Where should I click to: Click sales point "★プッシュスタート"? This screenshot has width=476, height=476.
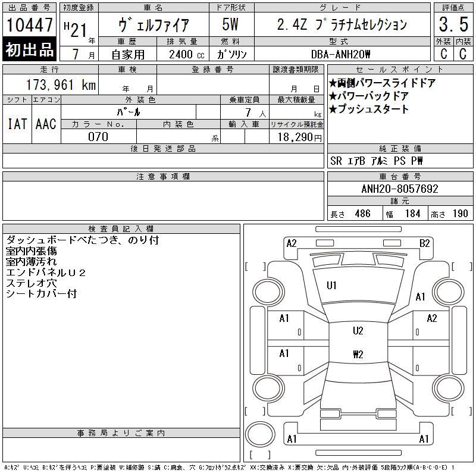coord(368,109)
